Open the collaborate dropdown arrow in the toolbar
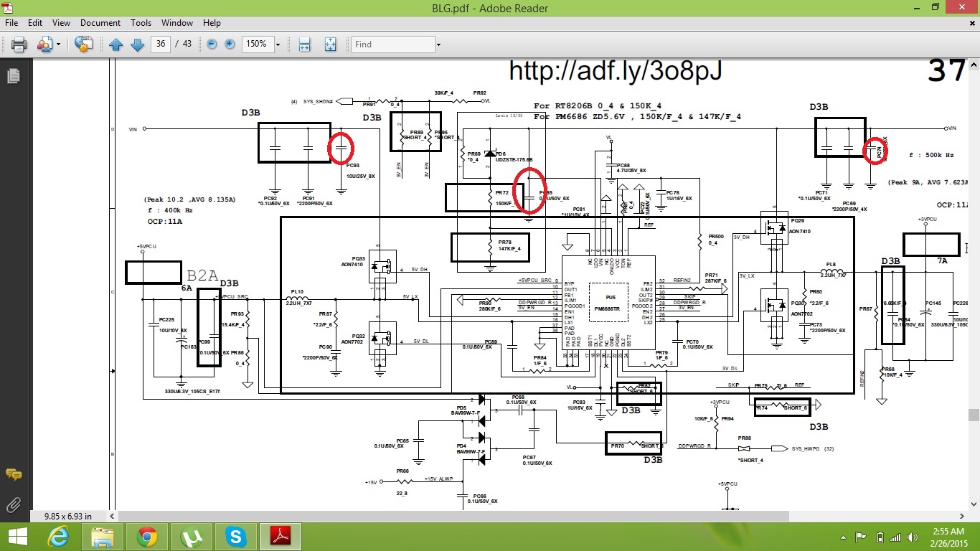 (x=58, y=44)
